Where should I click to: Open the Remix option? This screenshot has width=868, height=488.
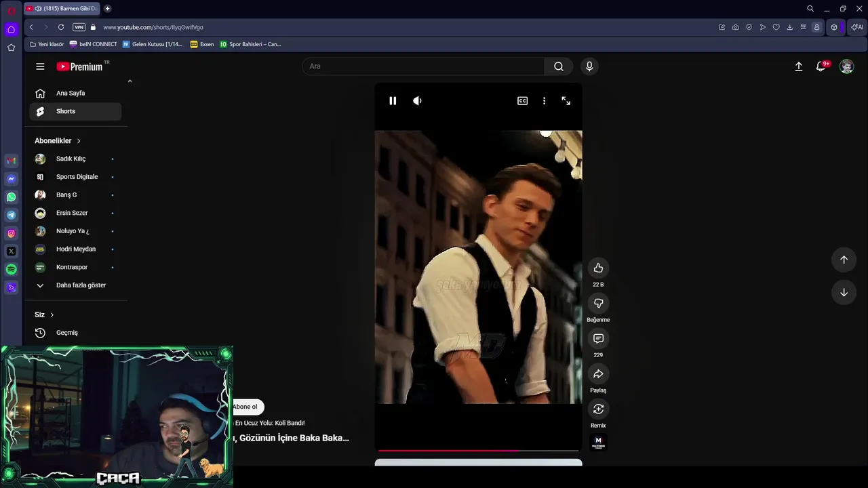coord(598,409)
